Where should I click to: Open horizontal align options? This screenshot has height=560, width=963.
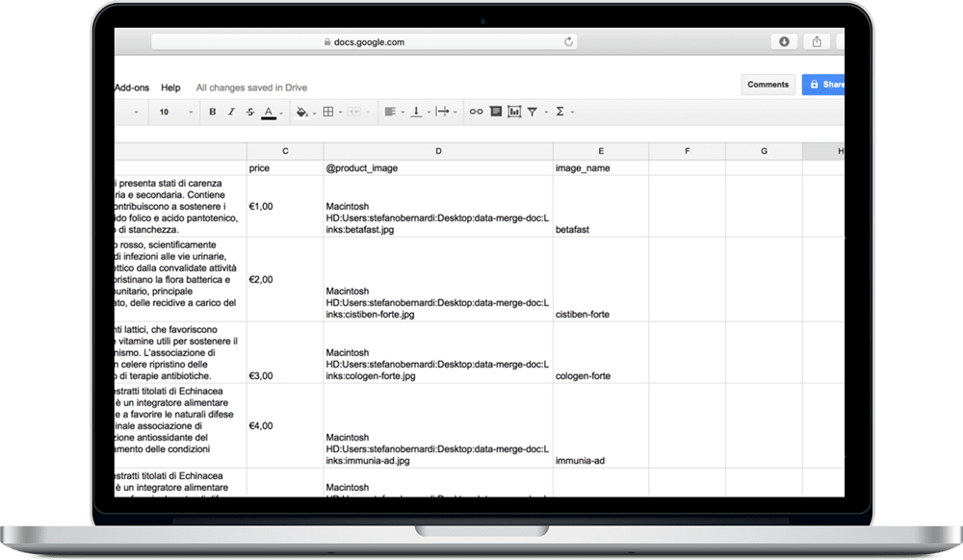coord(389,112)
